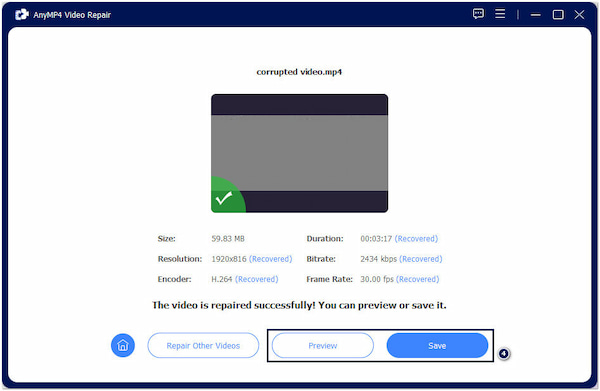Viewport: 600px width, 391px height.
Task: Minimize the AnyMP4 Video Repair window
Action: click(x=536, y=15)
